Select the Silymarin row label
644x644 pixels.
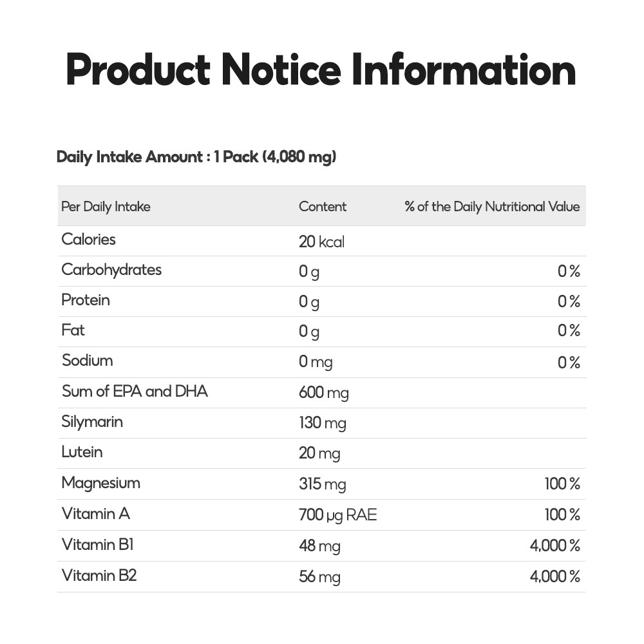point(92,422)
